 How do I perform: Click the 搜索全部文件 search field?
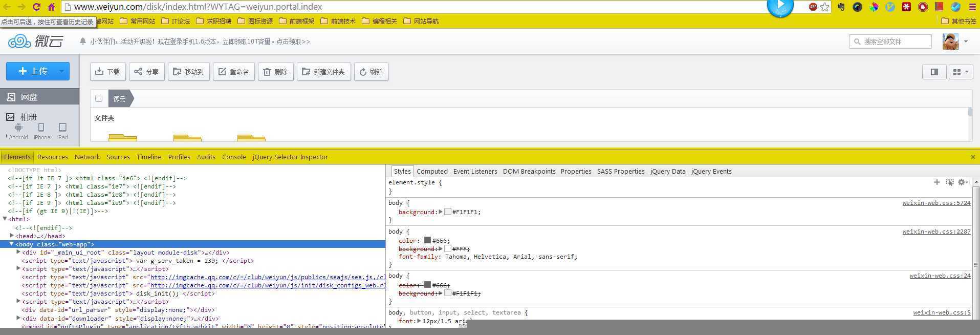(x=890, y=41)
